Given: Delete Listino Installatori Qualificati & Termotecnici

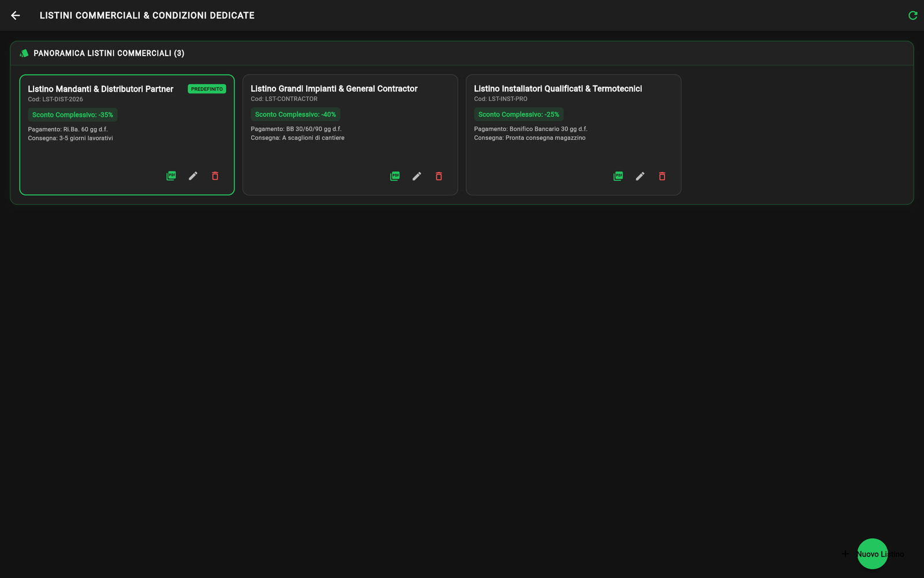Looking at the screenshot, I should 662,176.
